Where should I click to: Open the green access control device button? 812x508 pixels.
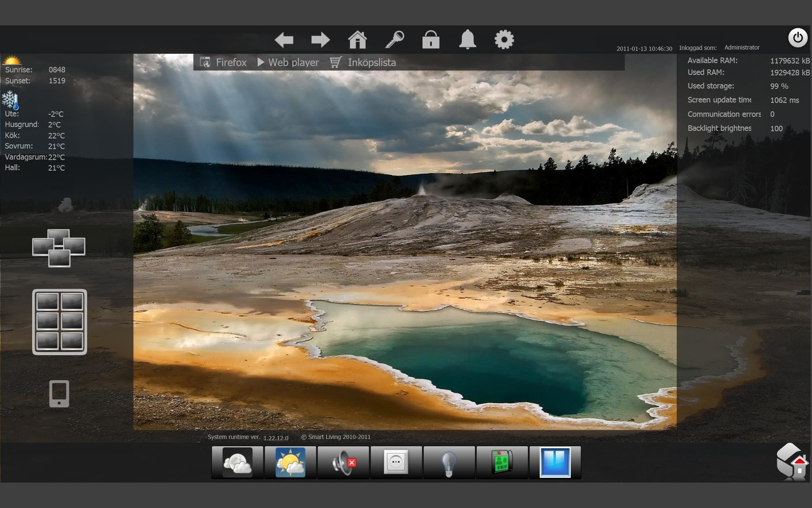[502, 462]
